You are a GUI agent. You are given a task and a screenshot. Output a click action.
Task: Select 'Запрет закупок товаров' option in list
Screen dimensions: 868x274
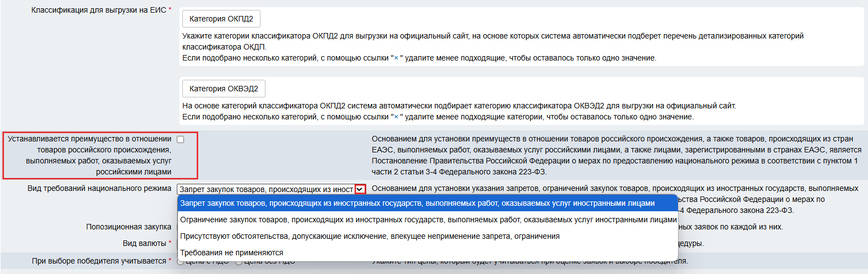tap(417, 204)
